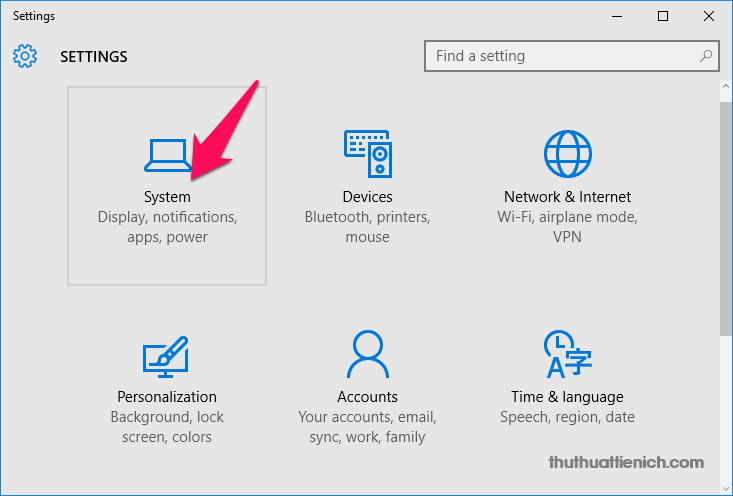Click the Time & language label
733x496 pixels.
pos(567,397)
